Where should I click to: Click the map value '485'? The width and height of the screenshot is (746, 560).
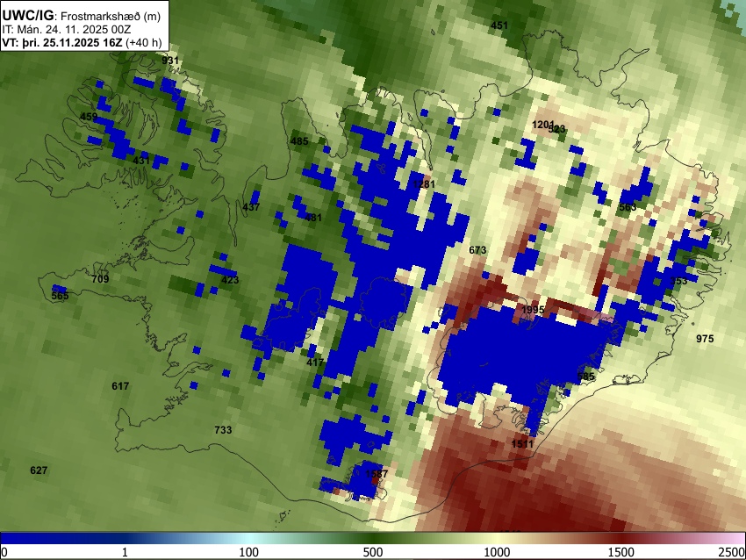click(299, 140)
